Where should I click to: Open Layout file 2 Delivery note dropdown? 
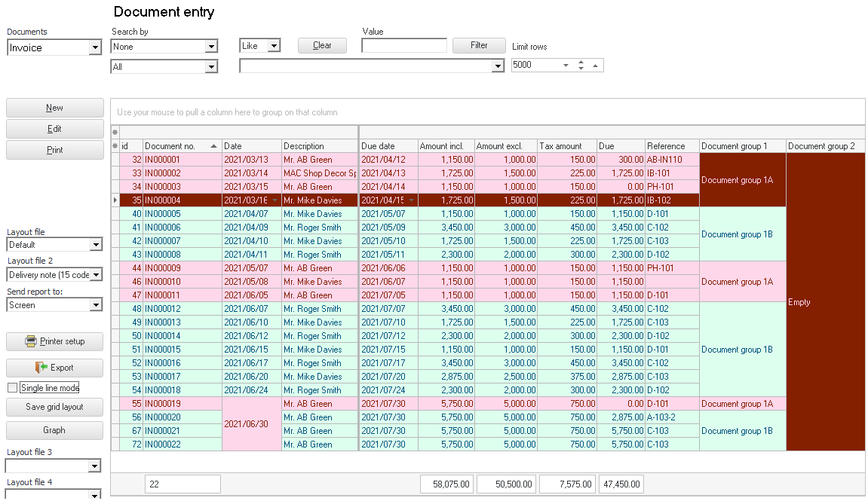tap(95, 275)
